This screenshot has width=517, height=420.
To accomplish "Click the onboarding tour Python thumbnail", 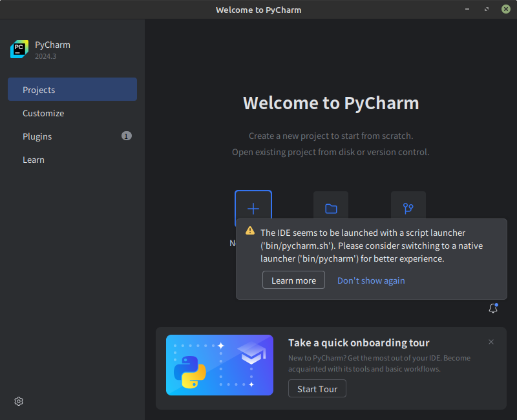I will [x=220, y=365].
